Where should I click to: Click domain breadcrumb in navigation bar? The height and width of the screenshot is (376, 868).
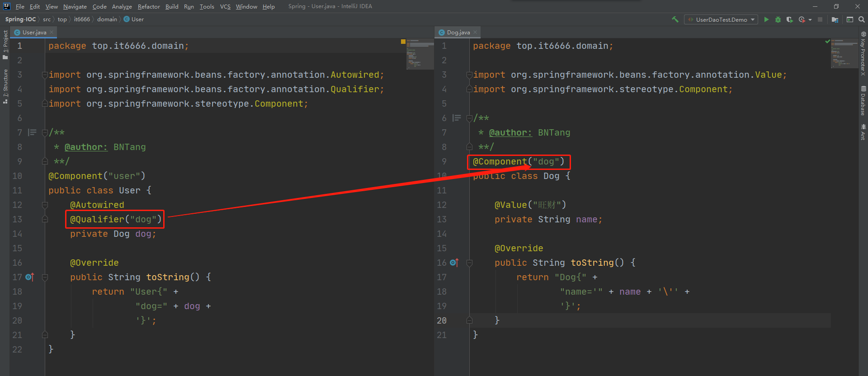[107, 19]
